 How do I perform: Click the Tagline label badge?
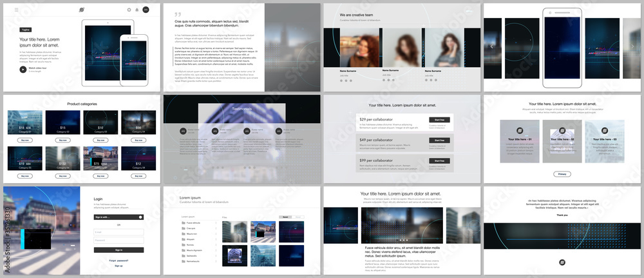26,30
